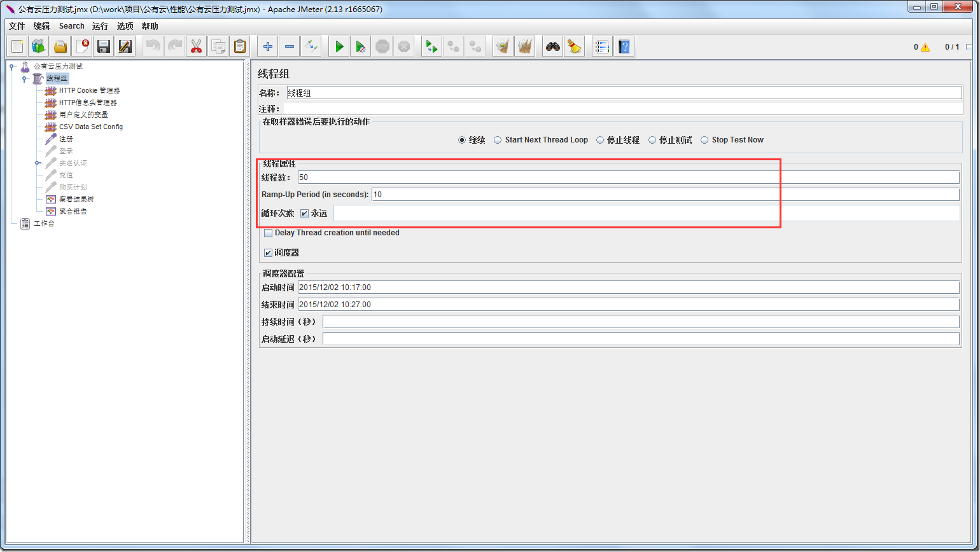Image resolution: width=980 pixels, height=552 pixels.
Task: Click the Search binoculars icon
Action: pos(553,46)
